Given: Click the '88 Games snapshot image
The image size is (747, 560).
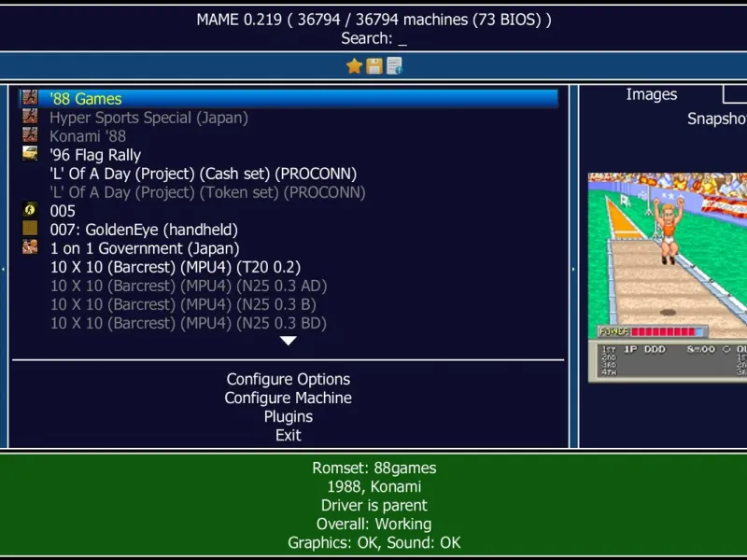Looking at the screenshot, I should 668,277.
